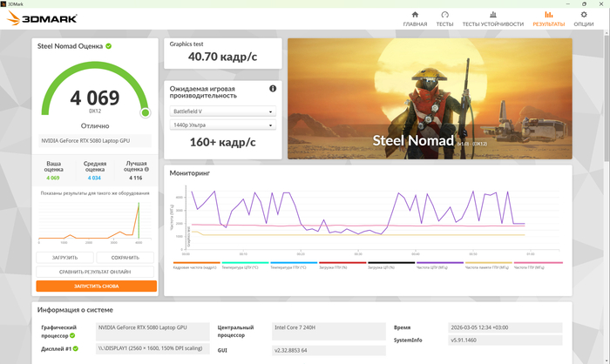The height and width of the screenshot is (364, 610).
Task: Toggle the Частота ЦПУ legend series
Action: 439,266
